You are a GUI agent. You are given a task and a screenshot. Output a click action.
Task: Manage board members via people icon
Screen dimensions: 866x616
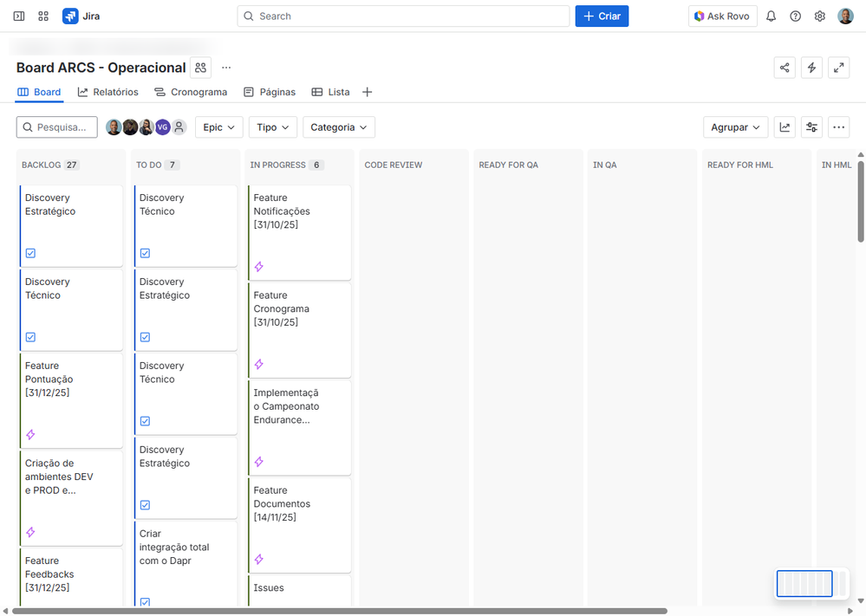point(200,67)
